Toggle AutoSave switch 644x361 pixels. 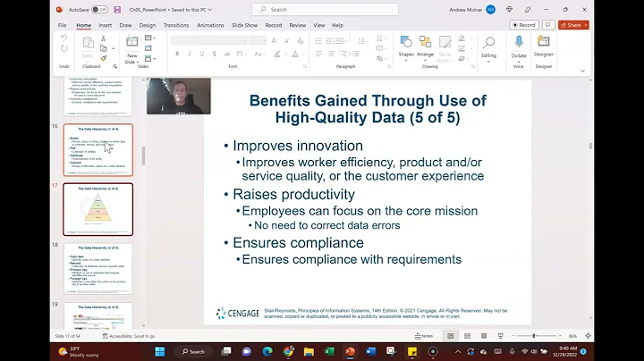coord(99,10)
